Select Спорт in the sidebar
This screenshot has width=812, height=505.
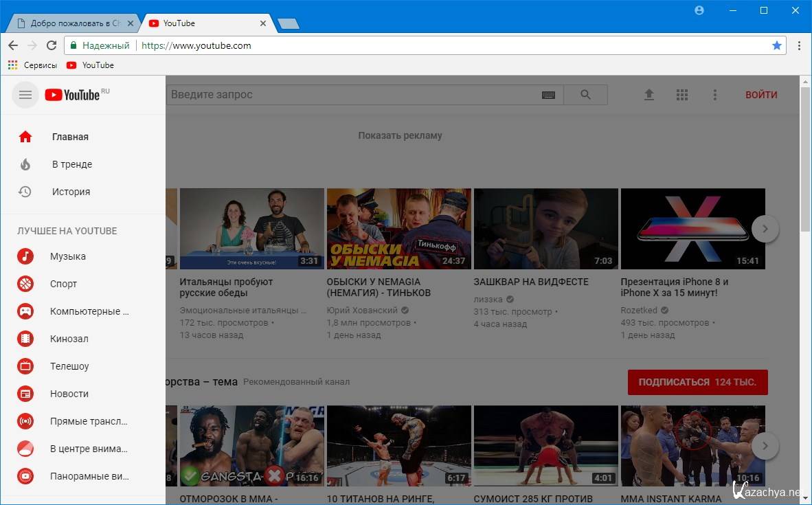click(63, 284)
